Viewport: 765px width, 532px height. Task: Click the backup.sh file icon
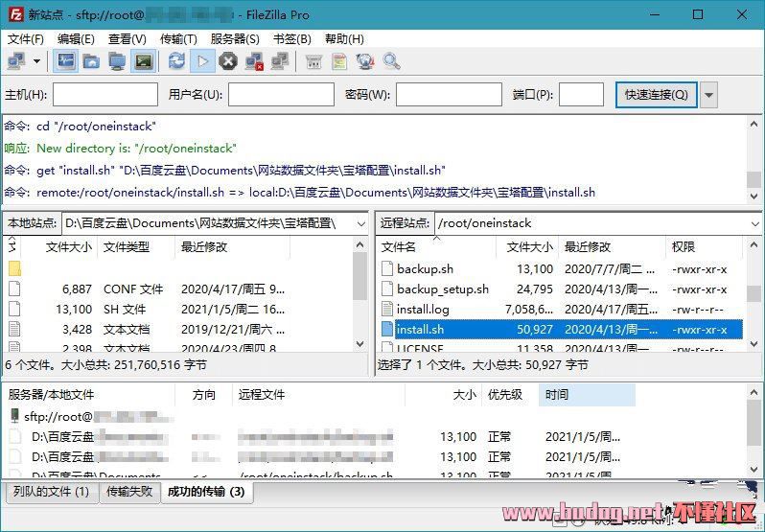click(387, 268)
